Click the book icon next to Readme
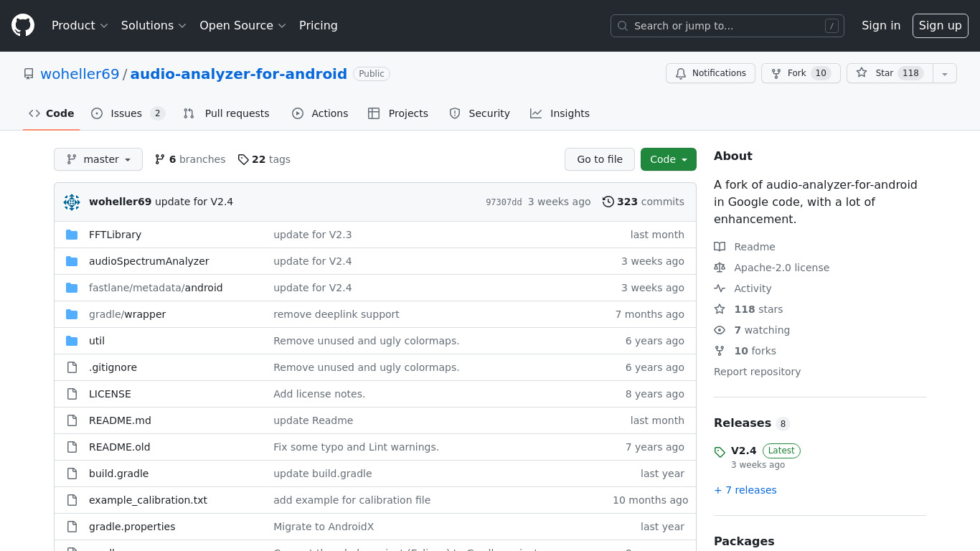Viewport: 980px width, 551px height. pos(720,247)
